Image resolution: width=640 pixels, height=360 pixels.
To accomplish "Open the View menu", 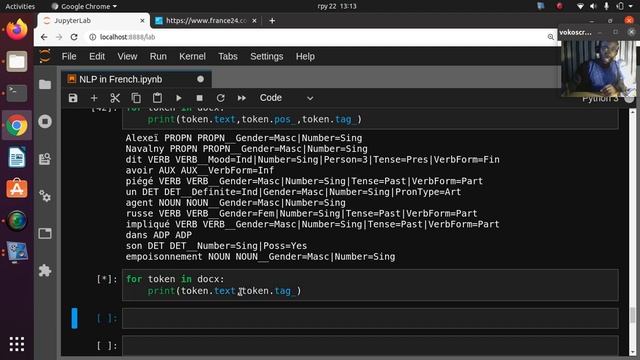I will click(x=127, y=56).
